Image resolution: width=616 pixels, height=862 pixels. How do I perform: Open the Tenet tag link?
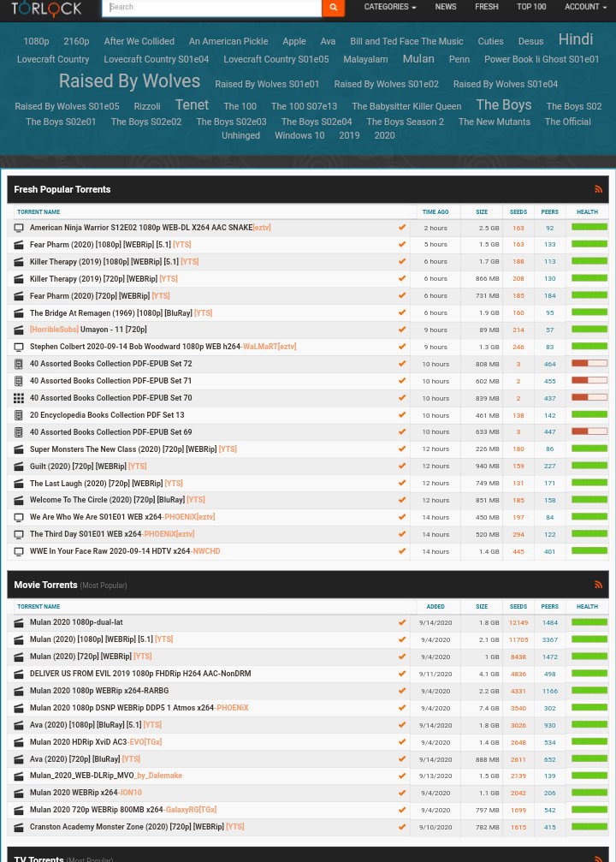click(x=192, y=105)
